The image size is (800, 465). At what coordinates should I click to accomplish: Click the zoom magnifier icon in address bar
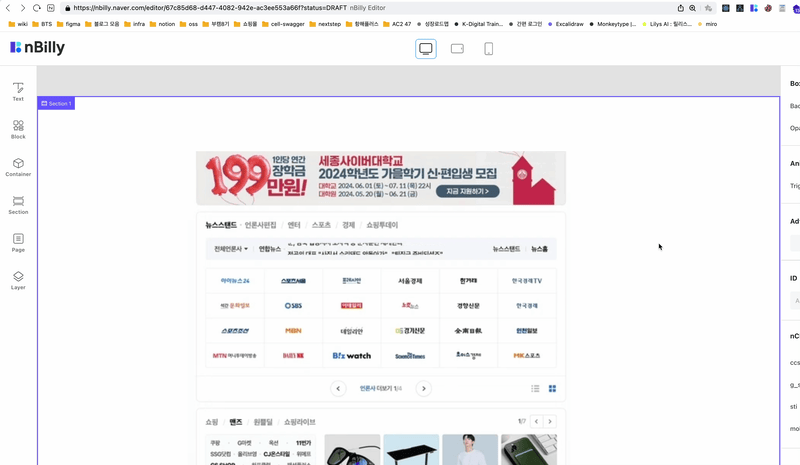click(x=692, y=8)
